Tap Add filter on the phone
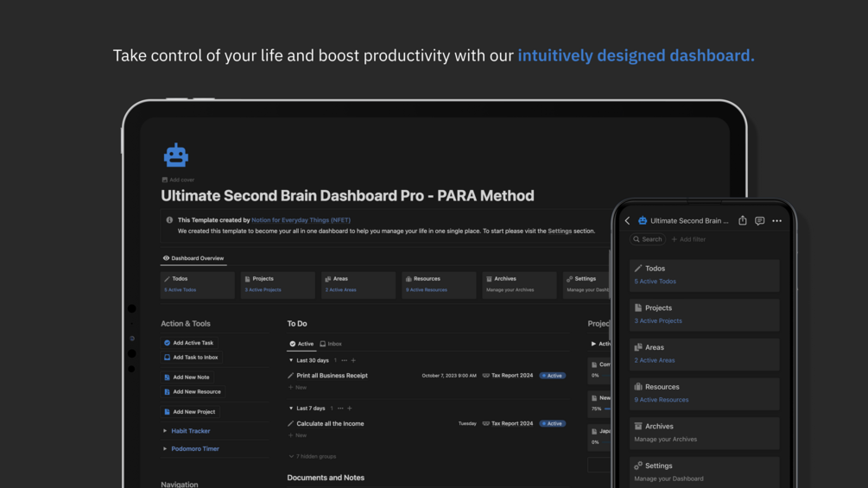 [688, 239]
